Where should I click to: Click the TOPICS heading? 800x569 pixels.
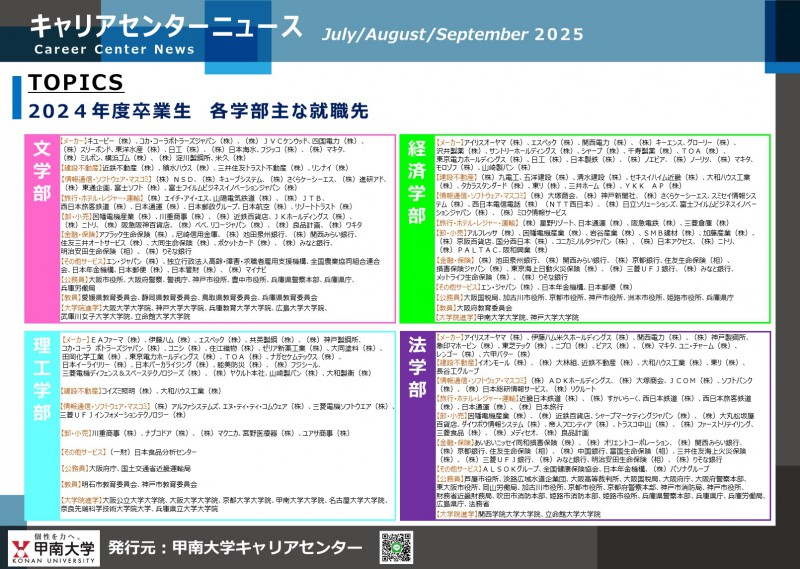[x=76, y=82]
